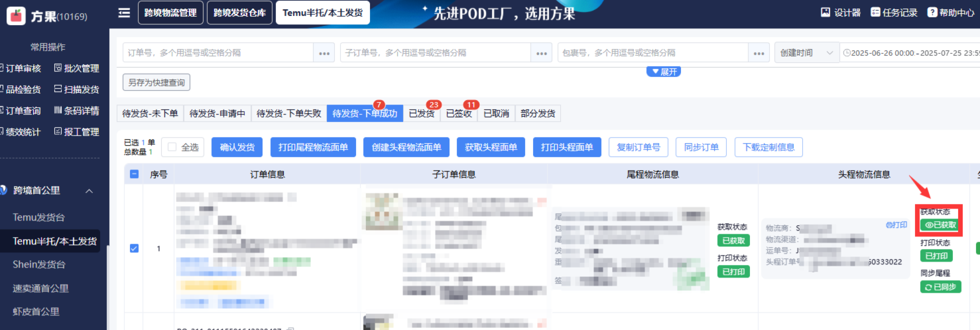
Task: Select 待发货-未下单 status tab
Action: pyautogui.click(x=150, y=114)
